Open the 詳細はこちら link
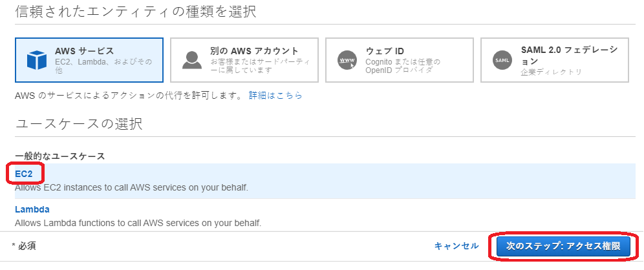This screenshot has height=270, width=644. point(275,96)
